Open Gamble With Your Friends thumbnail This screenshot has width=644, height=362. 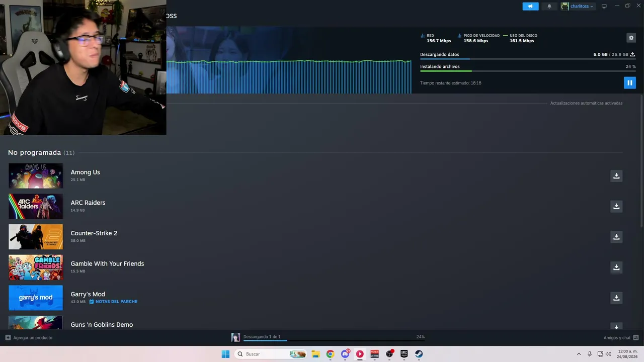point(36,267)
